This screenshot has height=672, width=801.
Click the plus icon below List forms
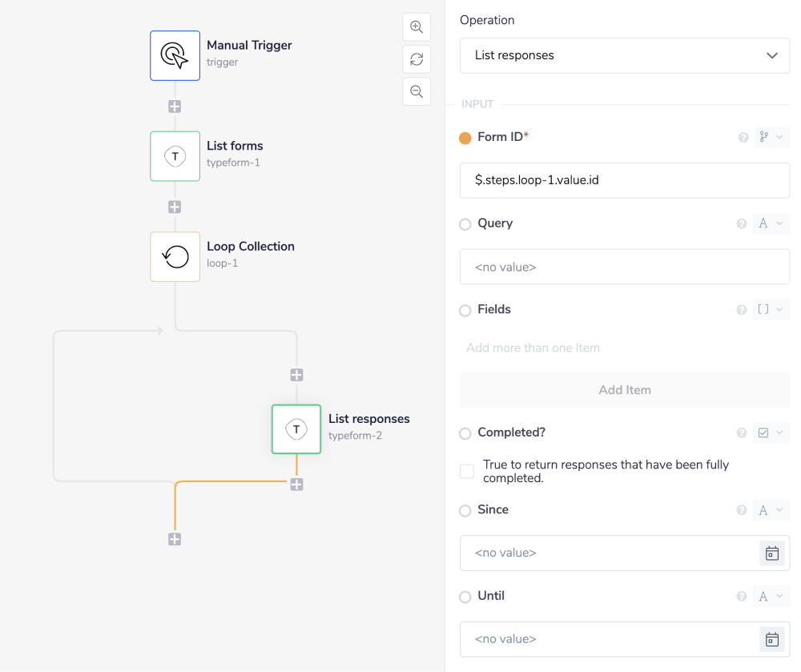click(x=174, y=206)
